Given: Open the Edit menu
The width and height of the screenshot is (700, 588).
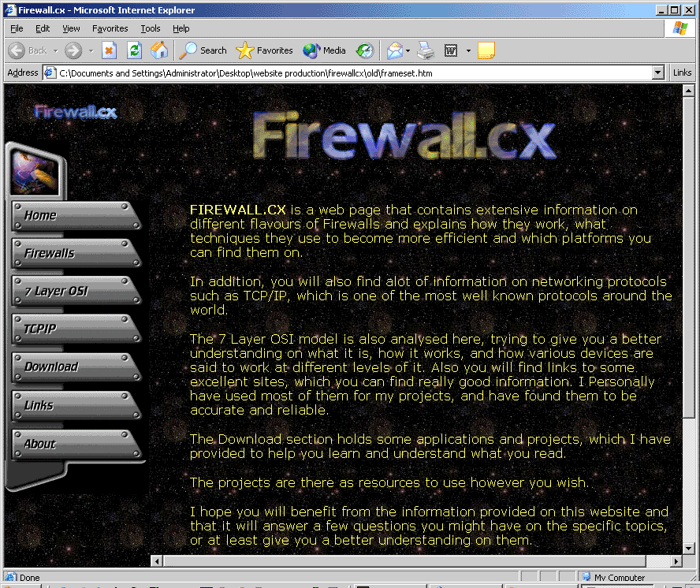Looking at the screenshot, I should tap(43, 28).
